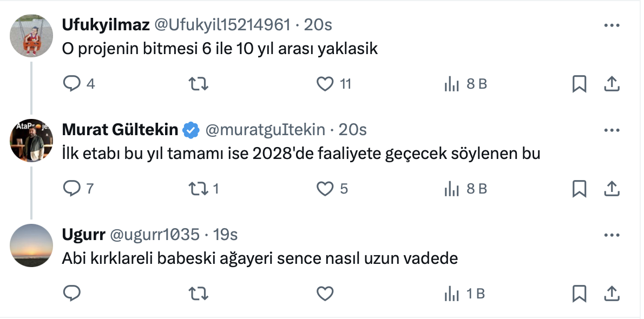Reply to Murat Gültekin's tweet

[72, 189]
